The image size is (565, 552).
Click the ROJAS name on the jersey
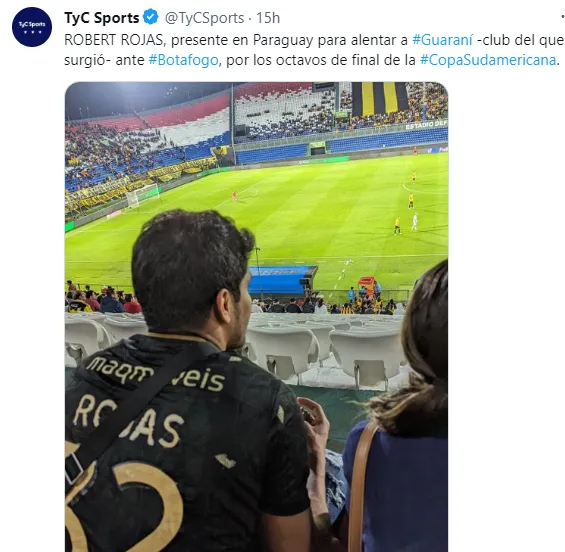(x=128, y=420)
